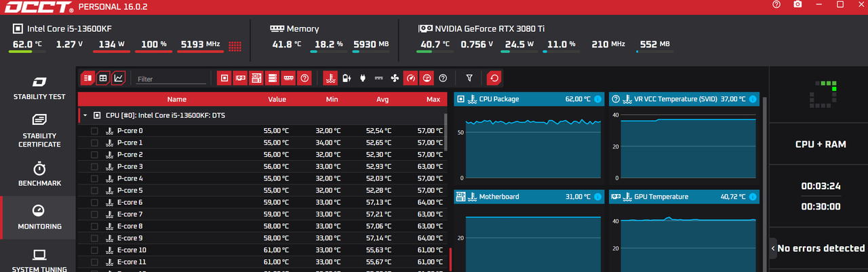The image size is (868, 272).
Task: Check the P-core 4 checkbox
Action: point(94,178)
